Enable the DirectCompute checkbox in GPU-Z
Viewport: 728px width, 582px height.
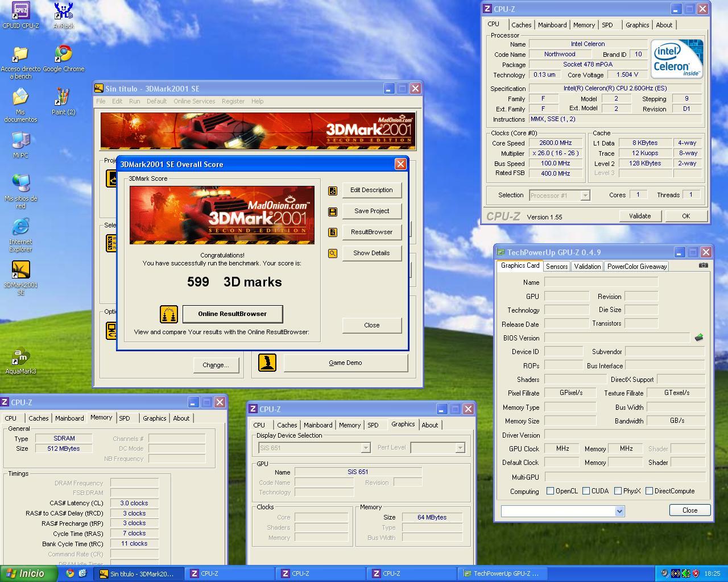(649, 491)
